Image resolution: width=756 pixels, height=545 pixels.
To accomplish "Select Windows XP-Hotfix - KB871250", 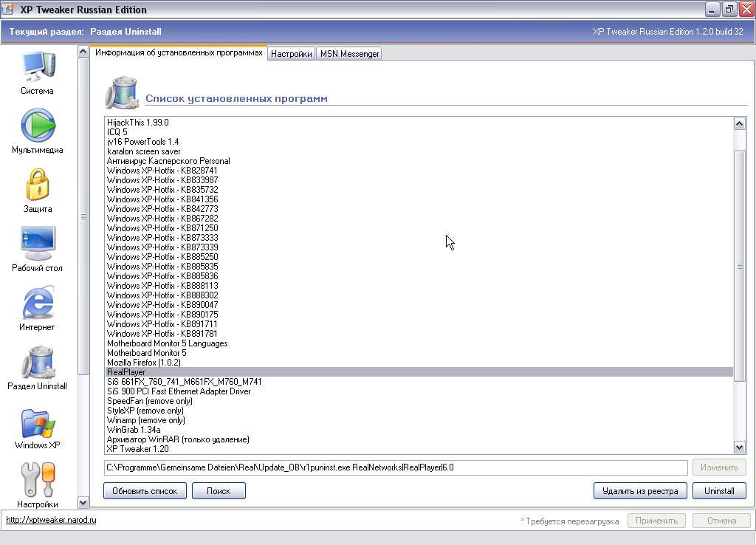I will [x=419, y=228].
